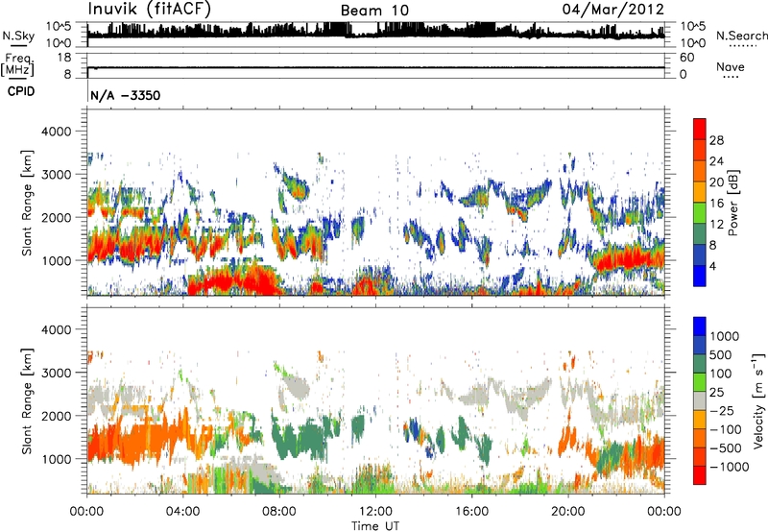768x532 pixels.
Task: Select the 'N.Sky' label
Action: click(18, 36)
